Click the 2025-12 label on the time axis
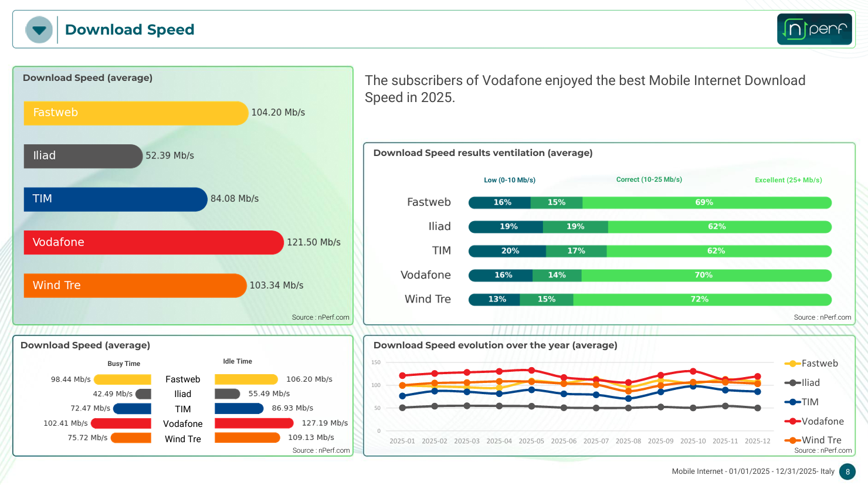 [757, 441]
